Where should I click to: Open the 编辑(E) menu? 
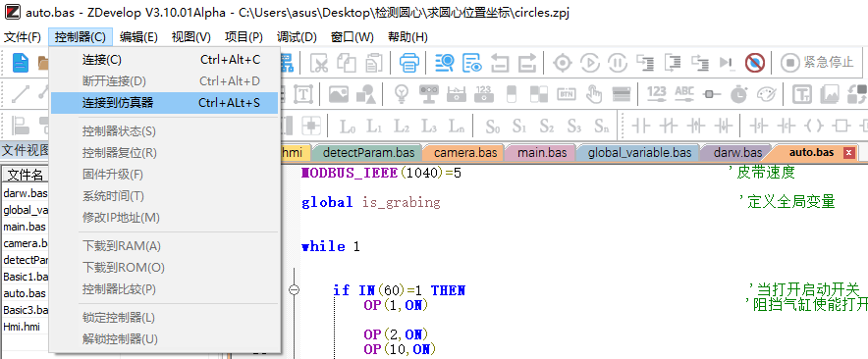pos(138,37)
